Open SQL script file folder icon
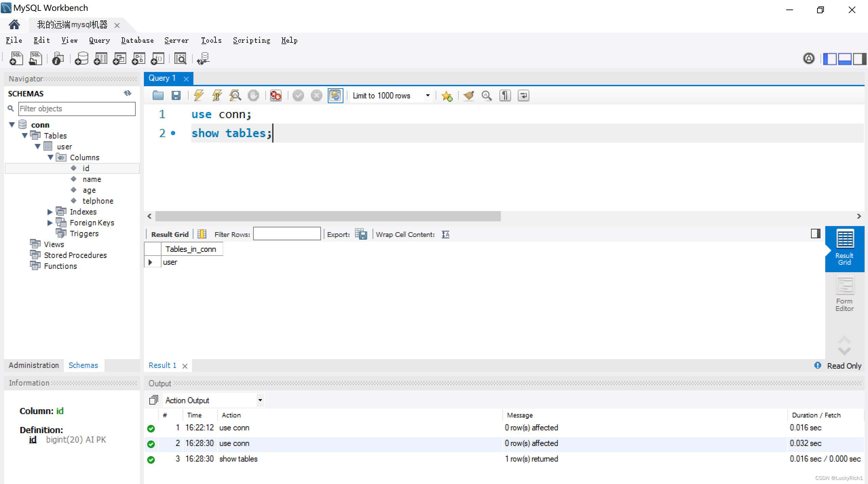 pyautogui.click(x=158, y=96)
